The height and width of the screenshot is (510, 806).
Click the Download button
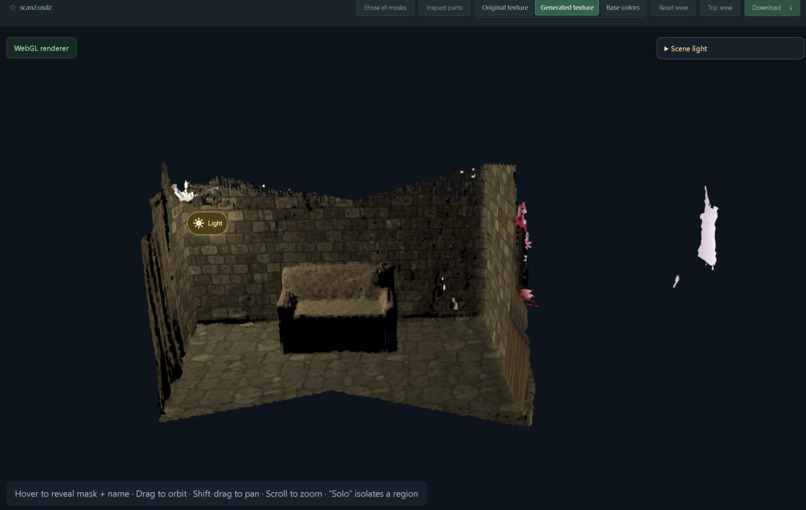click(x=772, y=8)
